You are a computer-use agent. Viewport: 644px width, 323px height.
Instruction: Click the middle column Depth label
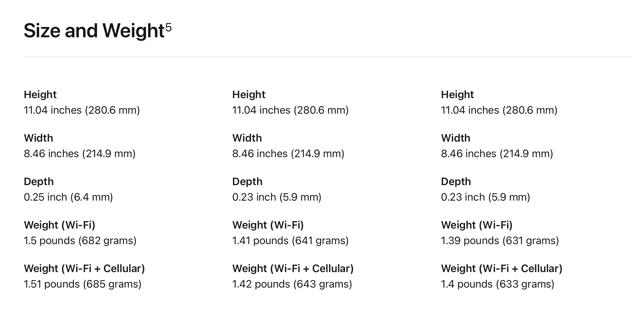(x=247, y=182)
